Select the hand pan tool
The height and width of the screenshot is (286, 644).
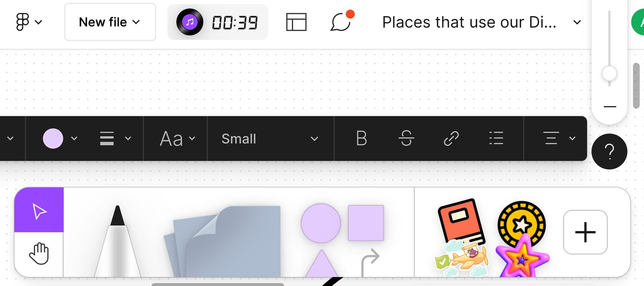pos(39,254)
